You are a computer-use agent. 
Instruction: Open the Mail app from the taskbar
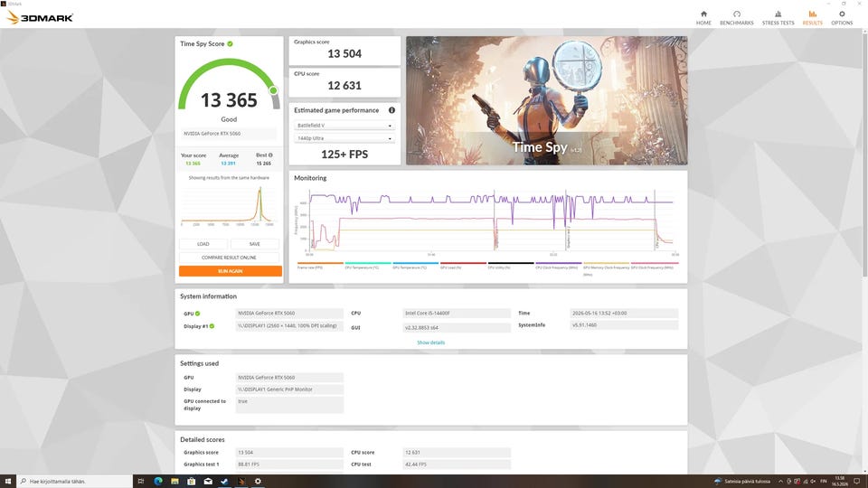(x=208, y=482)
